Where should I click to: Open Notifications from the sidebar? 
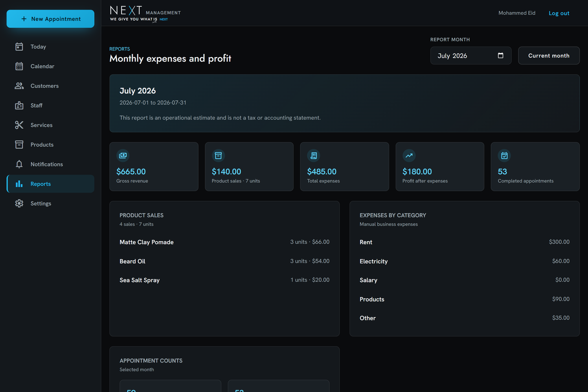click(51, 164)
